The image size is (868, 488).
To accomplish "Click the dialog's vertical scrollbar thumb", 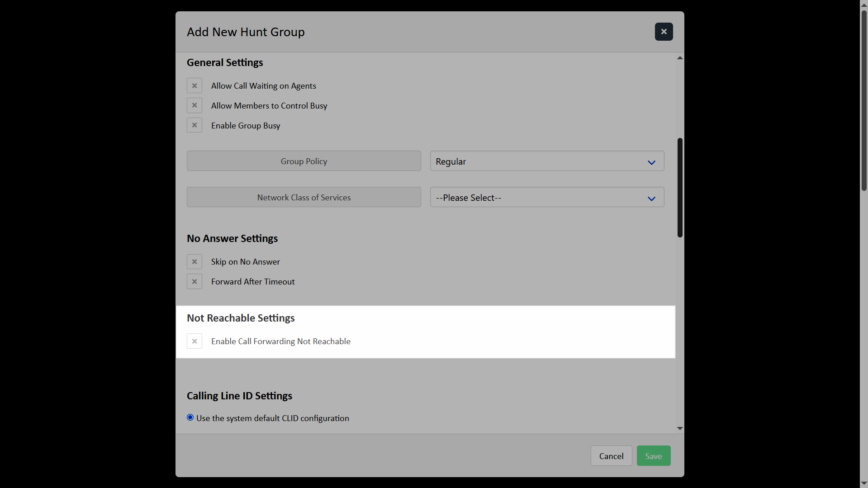I will tap(680, 188).
